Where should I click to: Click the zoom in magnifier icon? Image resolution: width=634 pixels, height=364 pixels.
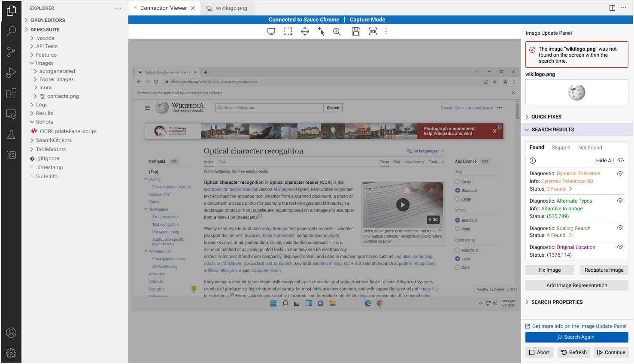tap(337, 31)
